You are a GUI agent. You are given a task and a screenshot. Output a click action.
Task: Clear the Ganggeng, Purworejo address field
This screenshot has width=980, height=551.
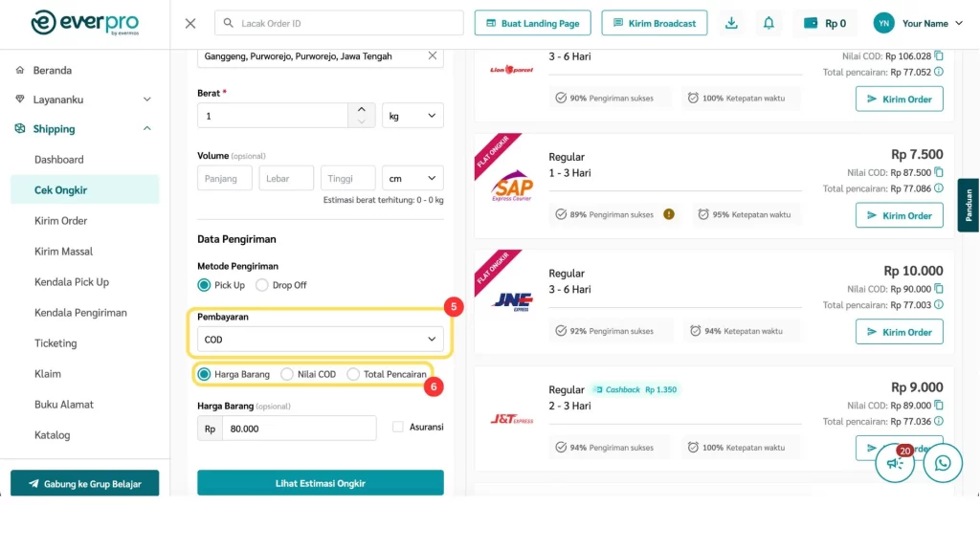433,56
